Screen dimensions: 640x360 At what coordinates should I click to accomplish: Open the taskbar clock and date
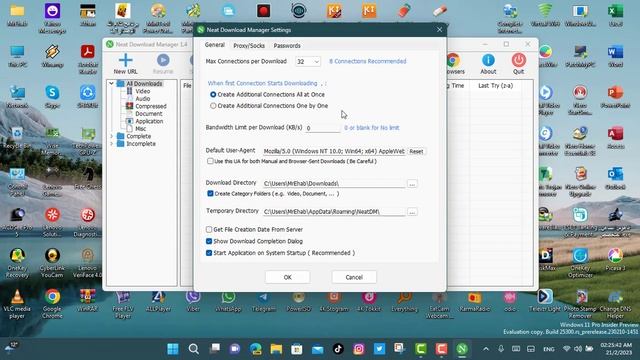pyautogui.click(x=616, y=349)
